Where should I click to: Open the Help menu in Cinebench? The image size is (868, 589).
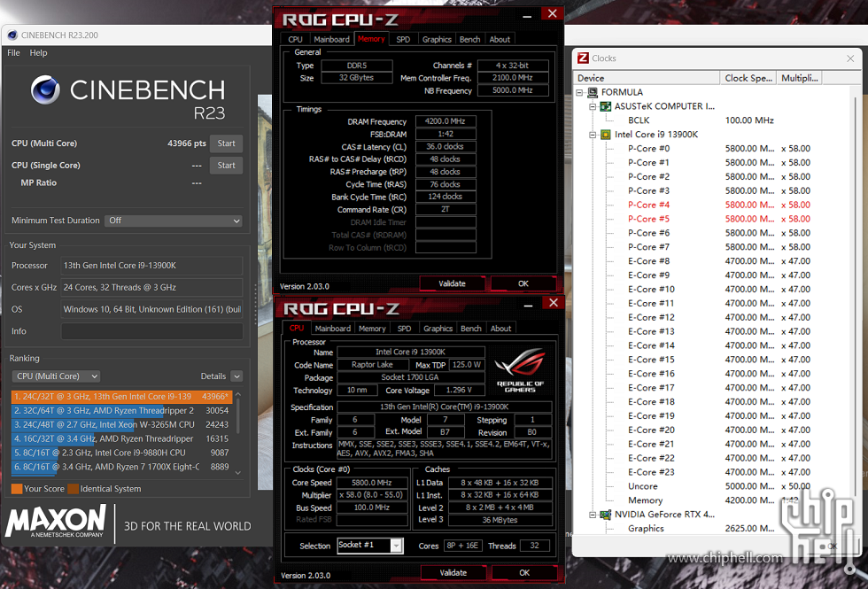tap(38, 52)
